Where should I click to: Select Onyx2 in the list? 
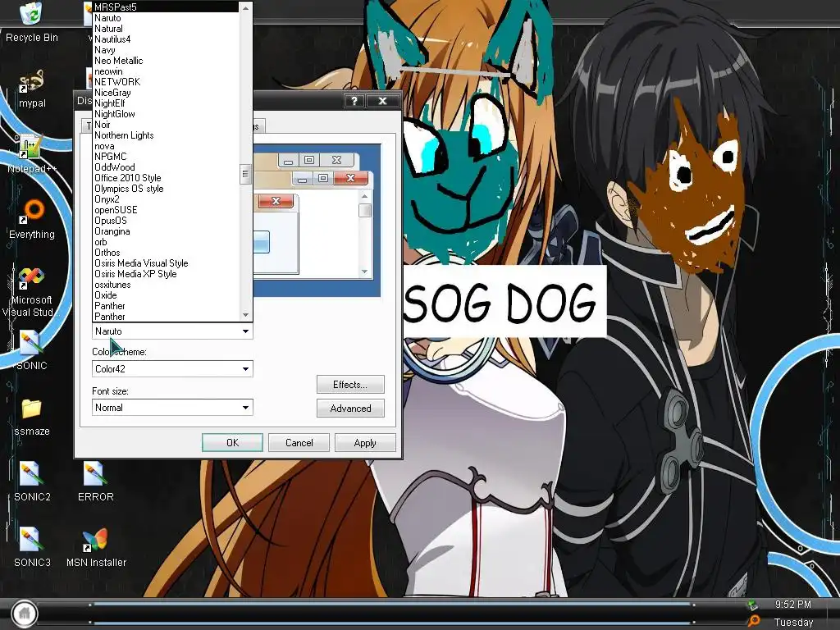pyautogui.click(x=166, y=199)
